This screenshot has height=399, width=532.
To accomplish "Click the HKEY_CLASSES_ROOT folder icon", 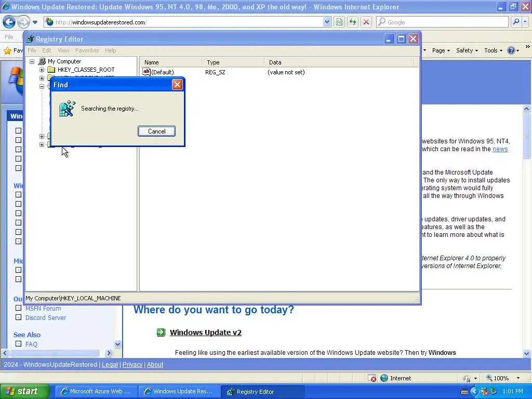I will 51,70.
